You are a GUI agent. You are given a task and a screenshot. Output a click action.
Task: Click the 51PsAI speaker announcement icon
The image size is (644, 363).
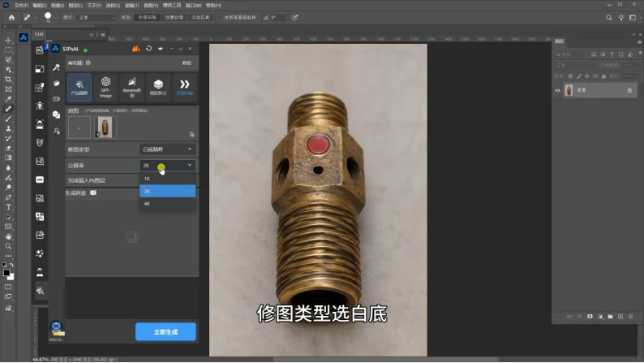(x=161, y=49)
